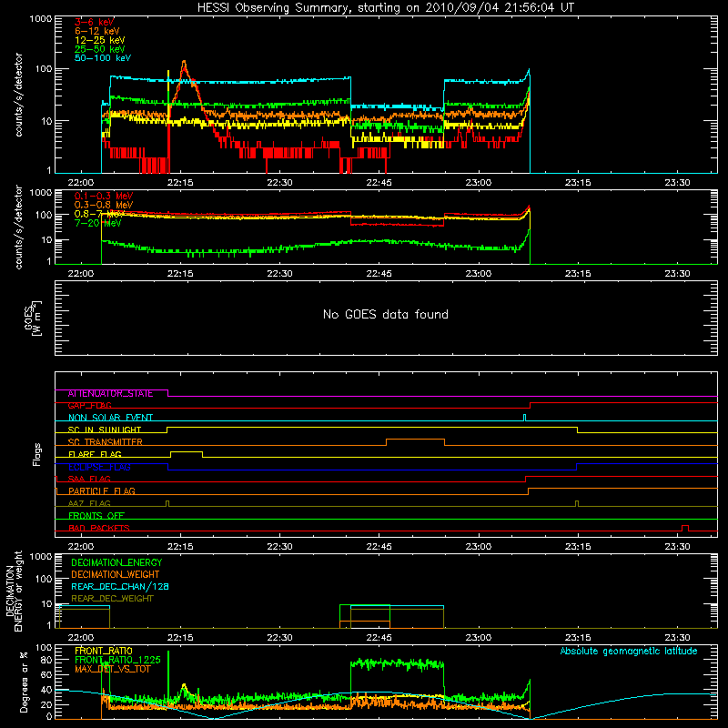Click the SC_TRANSMITTER flag label

[106, 442]
